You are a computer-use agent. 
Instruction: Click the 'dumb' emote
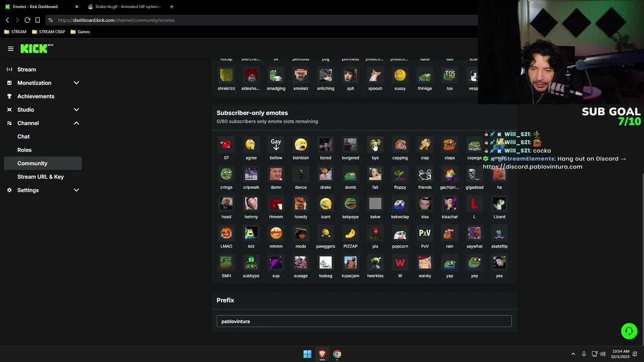point(350,174)
